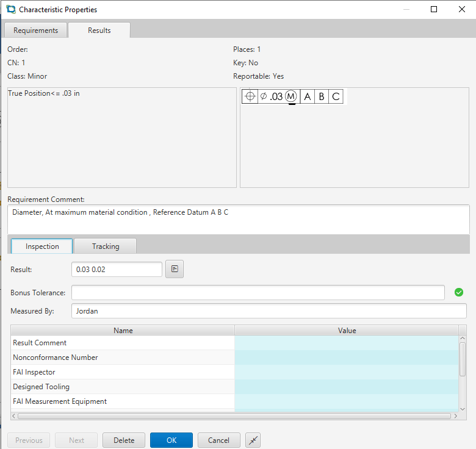The height and width of the screenshot is (449, 476).
Task: Focus the Result input field
Action: pos(117,269)
